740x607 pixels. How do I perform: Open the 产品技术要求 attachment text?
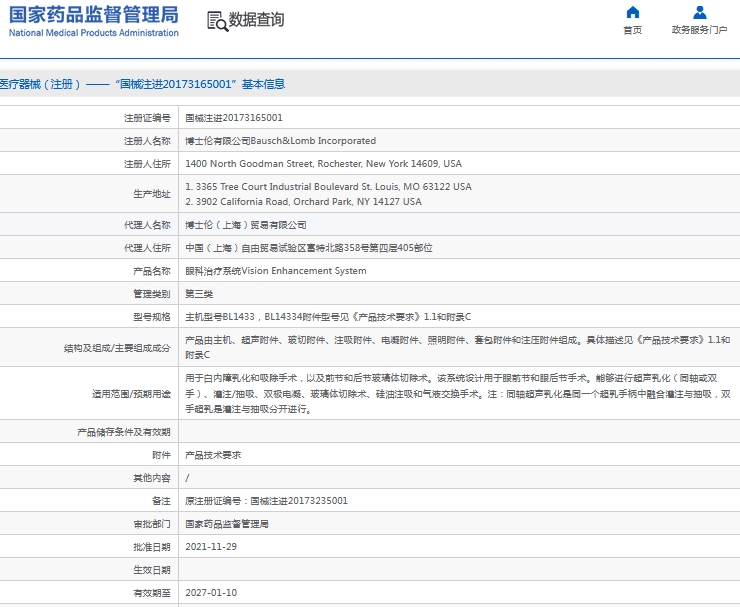tap(213, 455)
